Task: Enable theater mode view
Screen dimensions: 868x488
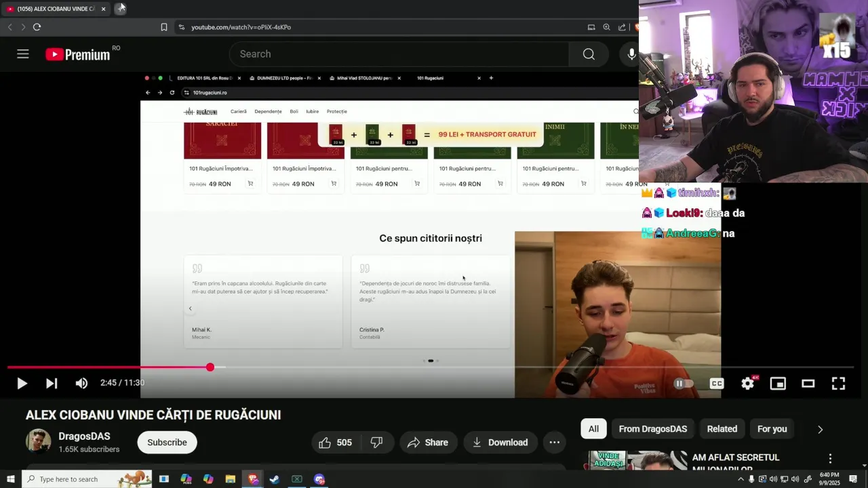Action: pos(808,384)
